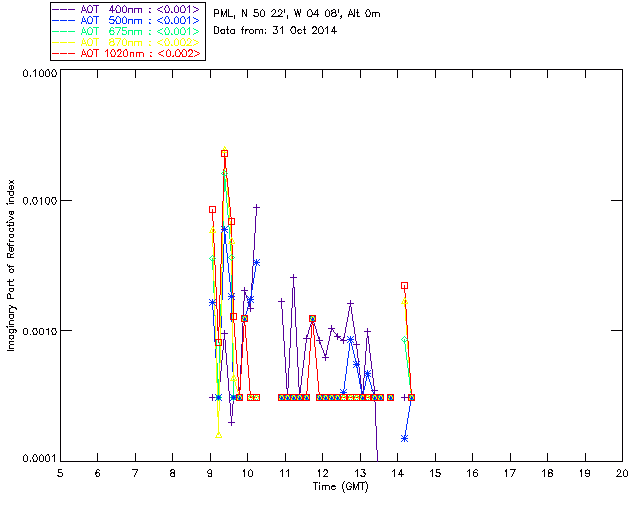Click the 'Time (GMT)' axis title
Viewport: 640px width, 512px height.
(340, 487)
